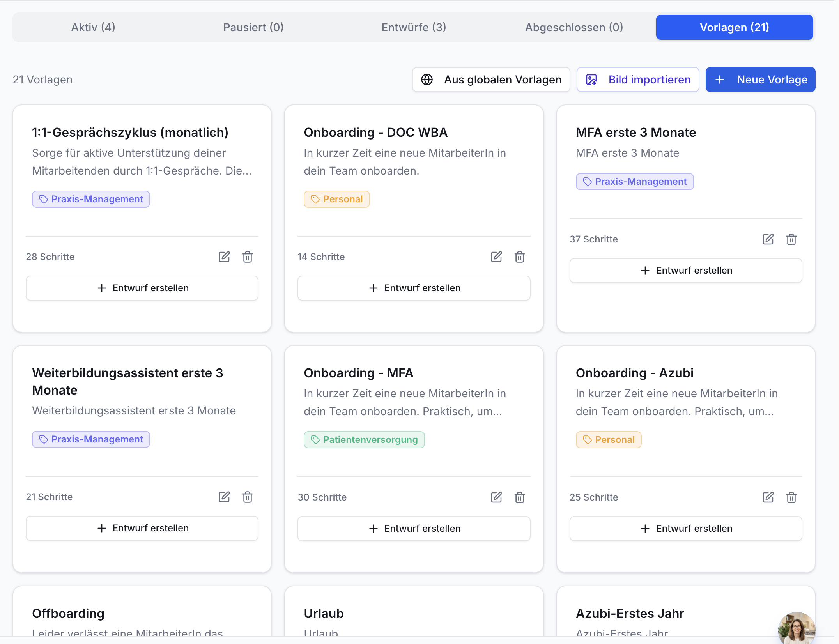Click Praxis-Management tag on 1:1-Gesprächszyklus card
The height and width of the screenshot is (644, 839).
pyautogui.click(x=91, y=199)
